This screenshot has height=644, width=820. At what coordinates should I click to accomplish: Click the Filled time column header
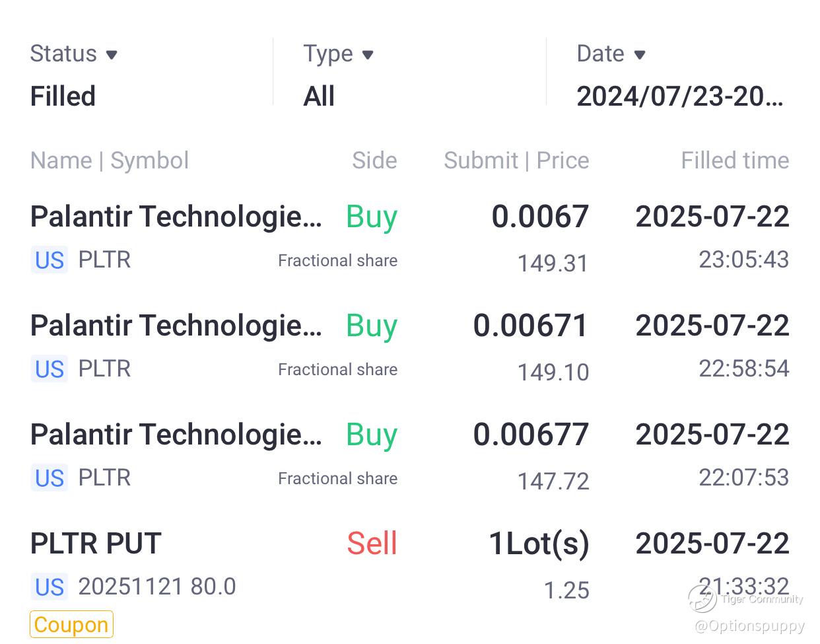pos(735,161)
